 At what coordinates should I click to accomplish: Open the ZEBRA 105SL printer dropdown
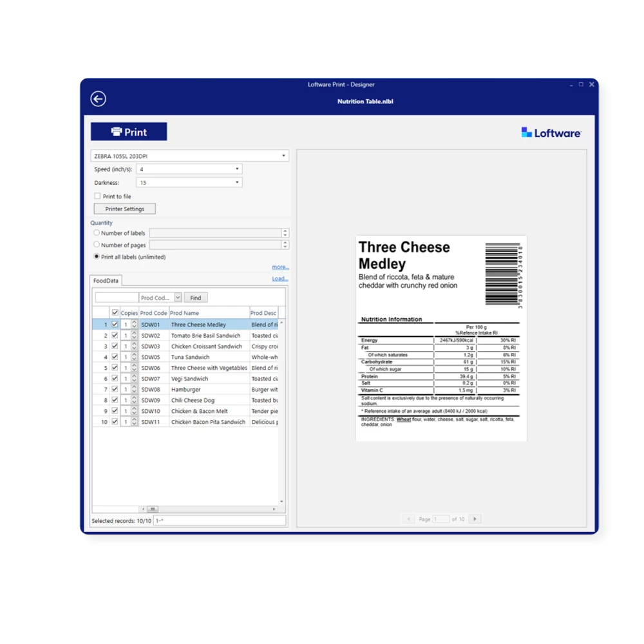(189, 156)
